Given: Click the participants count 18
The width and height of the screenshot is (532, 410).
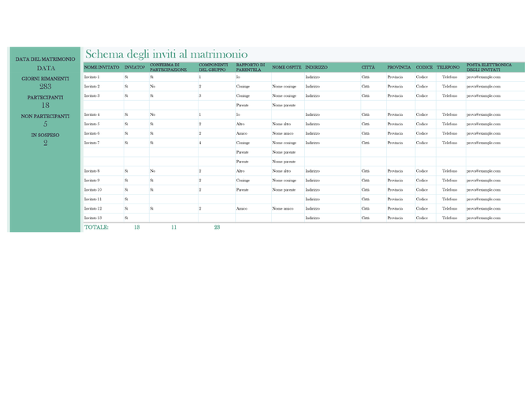Looking at the screenshot, I should click(x=46, y=106).
